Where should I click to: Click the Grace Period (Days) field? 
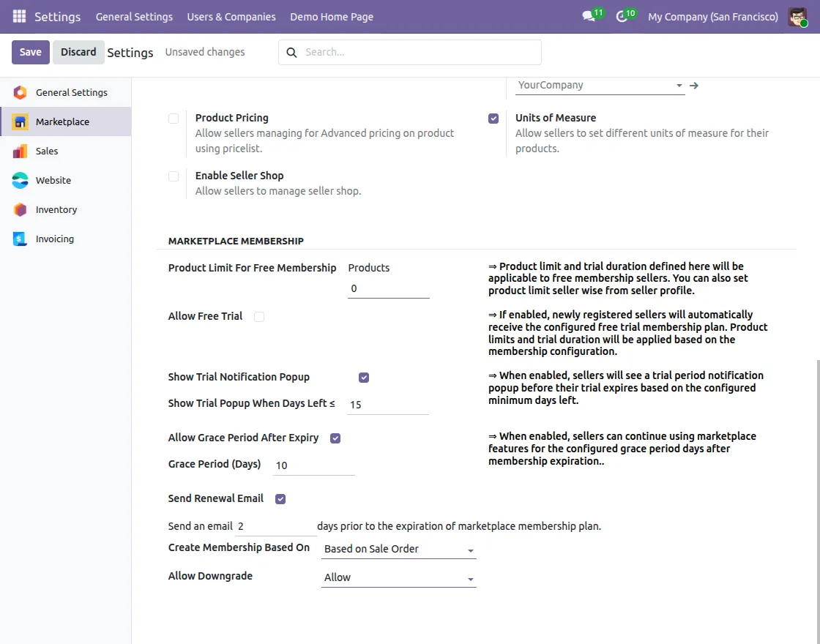(314, 465)
